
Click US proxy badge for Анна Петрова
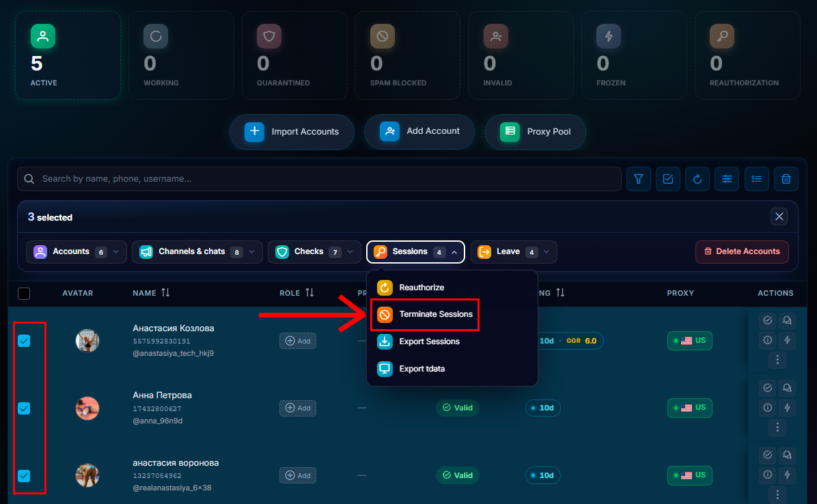690,408
